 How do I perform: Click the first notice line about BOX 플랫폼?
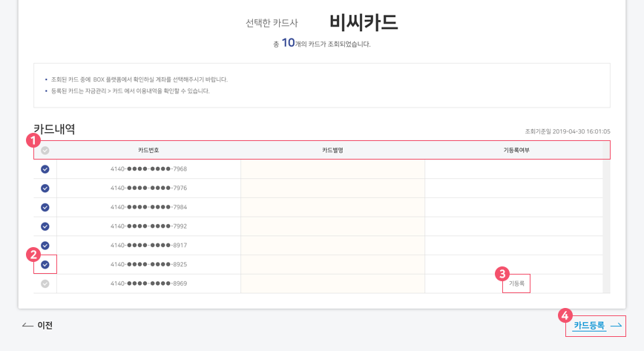point(139,79)
